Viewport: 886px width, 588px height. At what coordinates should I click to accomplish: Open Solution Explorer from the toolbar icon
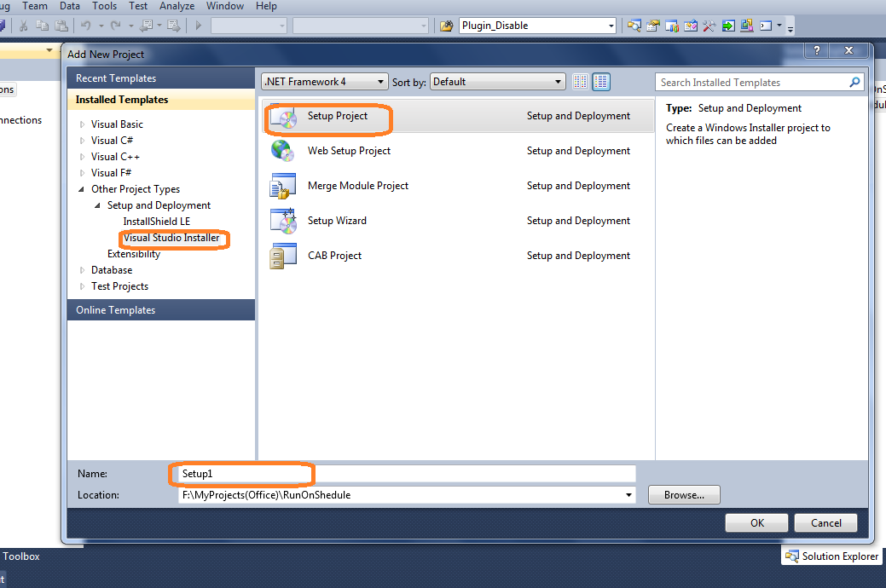(634, 26)
